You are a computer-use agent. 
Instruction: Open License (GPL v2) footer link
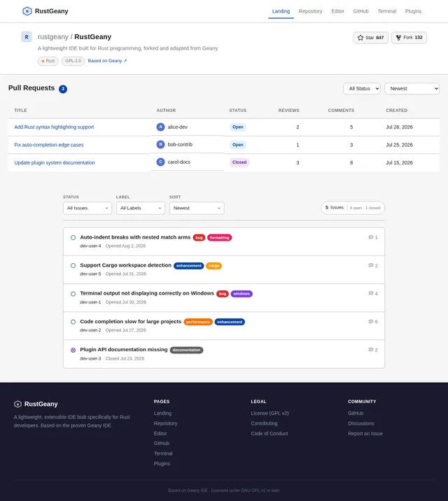269,413
